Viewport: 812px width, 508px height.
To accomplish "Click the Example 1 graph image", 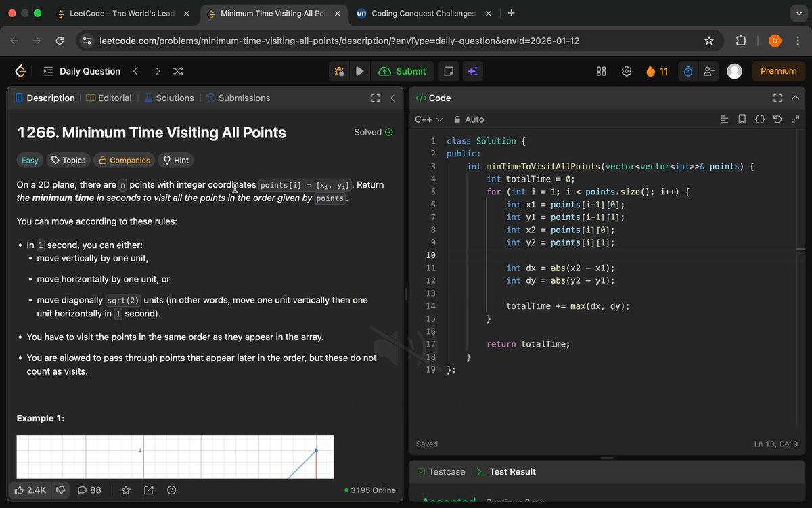I will pos(175,457).
